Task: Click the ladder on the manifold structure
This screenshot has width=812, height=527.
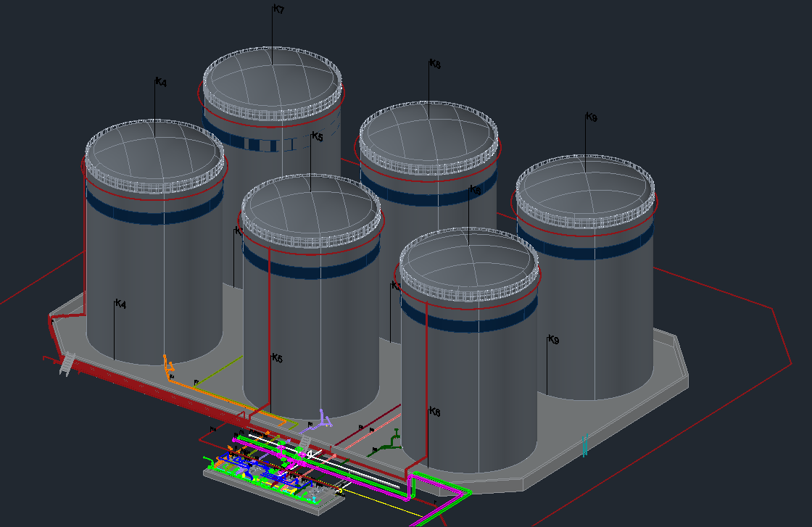Action: [x=304, y=444]
